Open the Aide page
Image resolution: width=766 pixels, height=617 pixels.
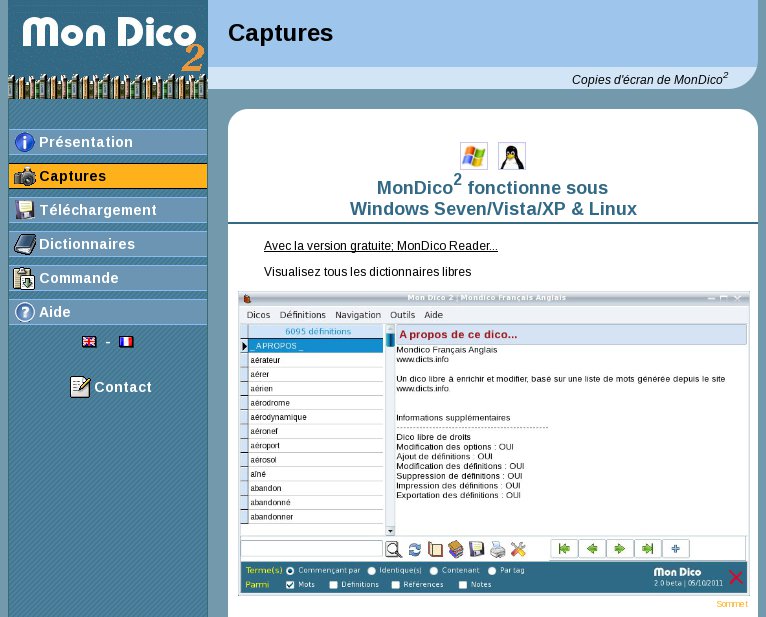pyautogui.click(x=107, y=312)
